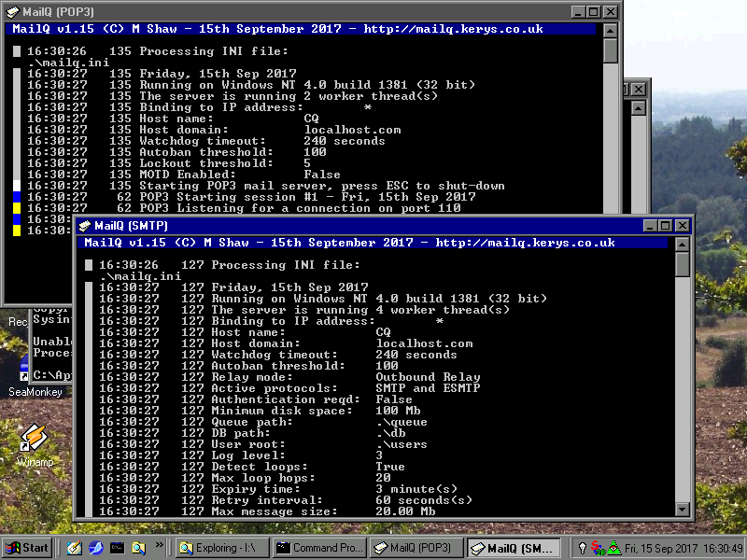This screenshot has height=560, width=747.
Task: Click 'Relay mode: Outbound Relay' line in SMTP
Action: pos(289,377)
